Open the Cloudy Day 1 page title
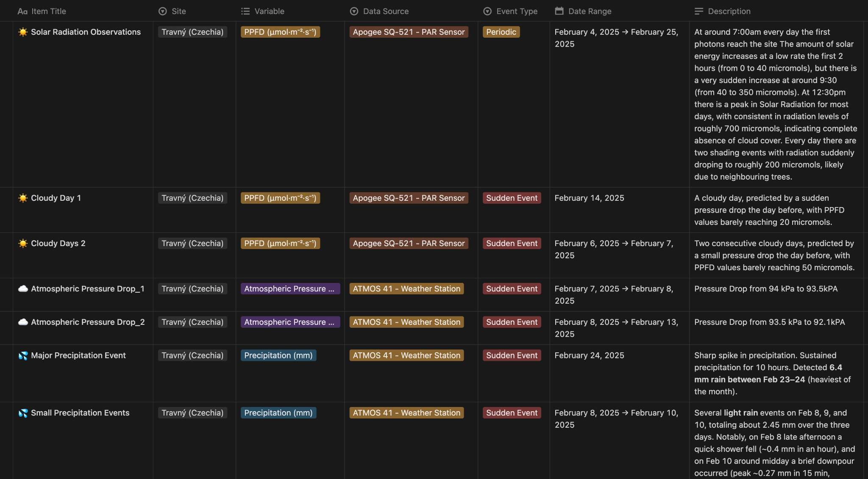Viewport: 868px width, 479px height. pyautogui.click(x=56, y=198)
